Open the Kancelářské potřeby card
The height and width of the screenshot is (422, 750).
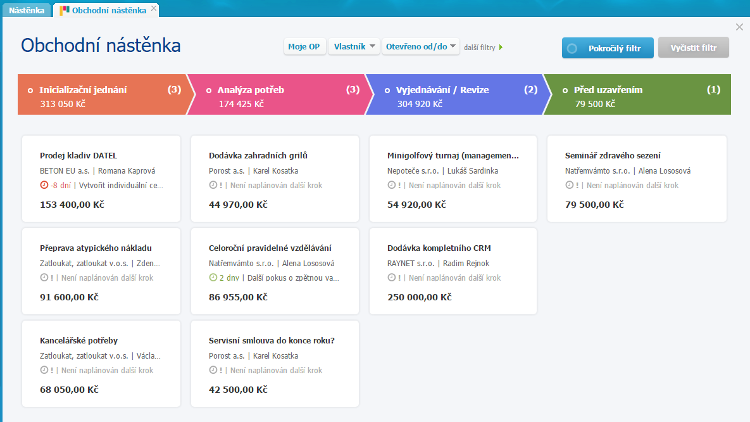point(101,364)
